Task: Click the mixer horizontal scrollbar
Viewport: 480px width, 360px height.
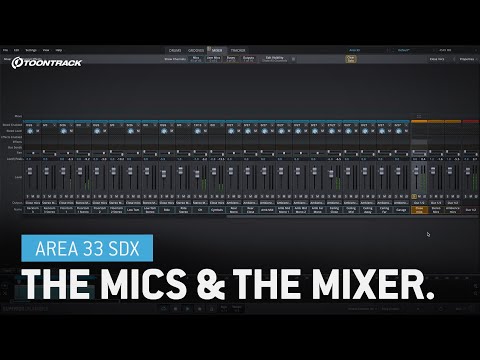Action: point(352,216)
